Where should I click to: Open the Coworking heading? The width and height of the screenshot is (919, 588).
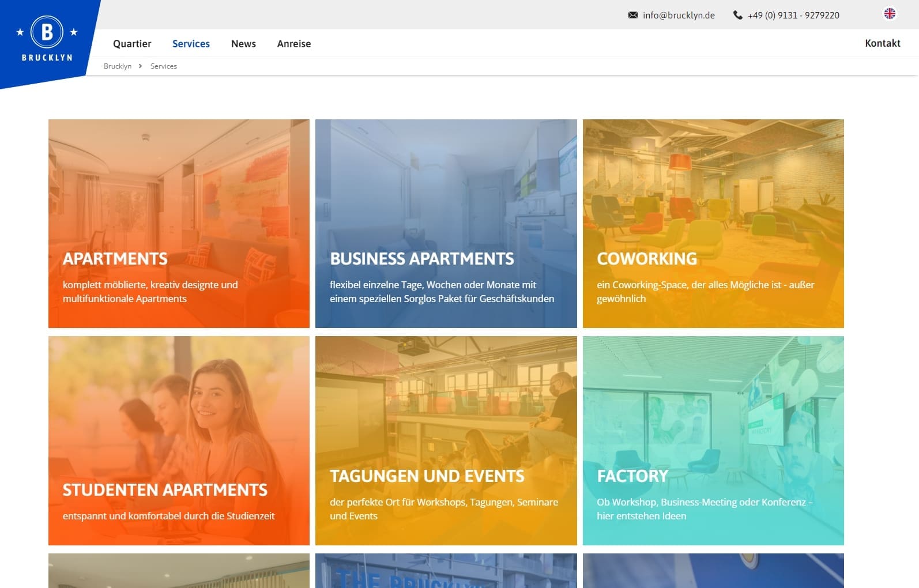[x=647, y=259]
